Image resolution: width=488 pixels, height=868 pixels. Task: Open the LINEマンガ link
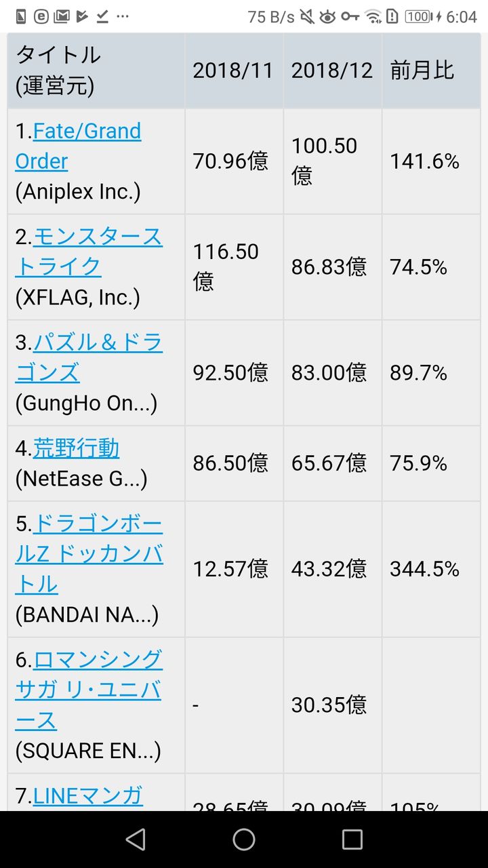pyautogui.click(x=88, y=795)
